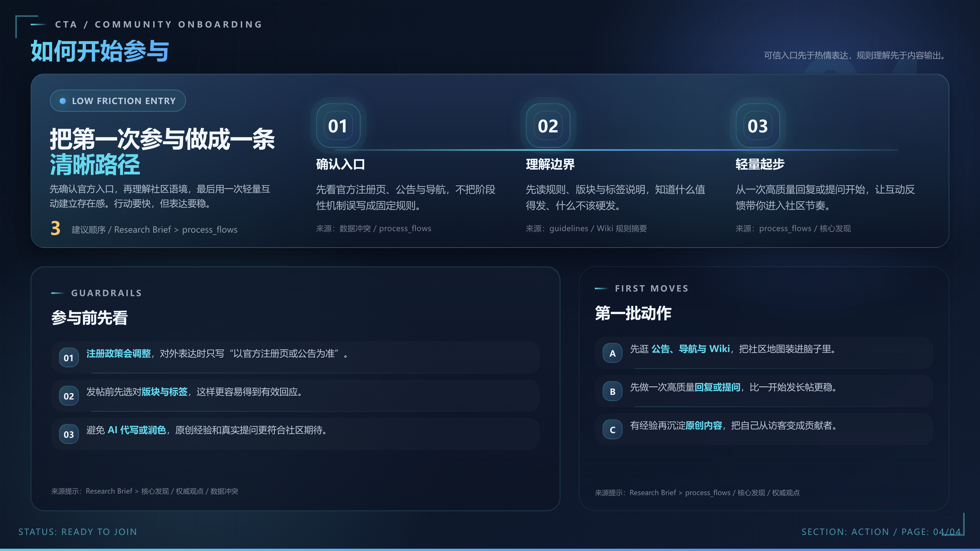This screenshot has width=980, height=551.
Task: Click the orange 3 建议顺序 numeral
Action: pos(56,229)
